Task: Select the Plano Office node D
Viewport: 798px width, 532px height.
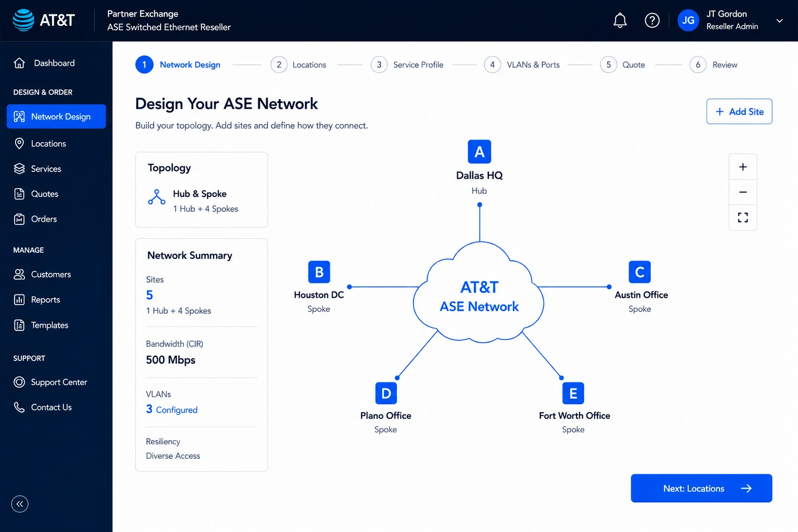Action: click(x=386, y=393)
